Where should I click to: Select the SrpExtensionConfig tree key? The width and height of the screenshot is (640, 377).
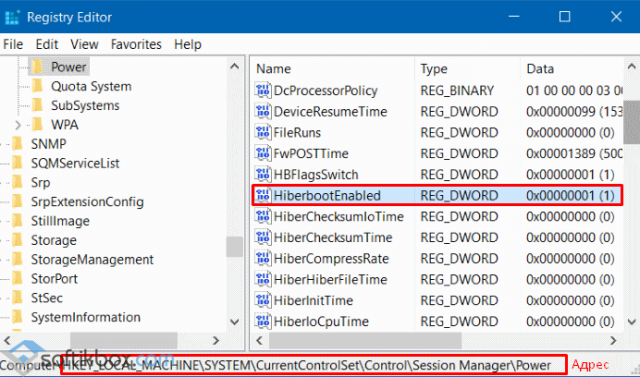click(x=87, y=202)
